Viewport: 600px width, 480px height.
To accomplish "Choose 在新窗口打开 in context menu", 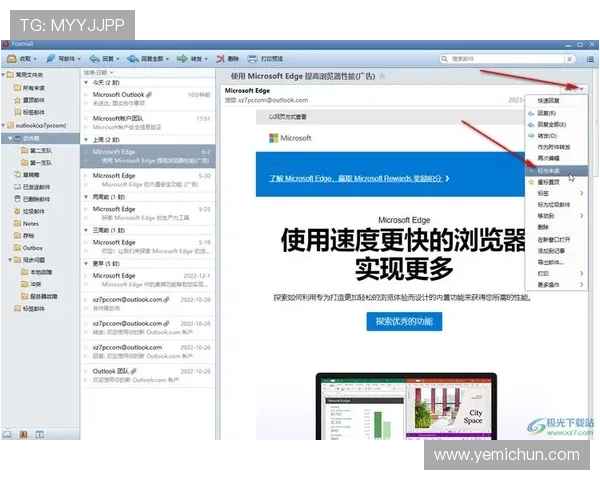I will point(556,240).
